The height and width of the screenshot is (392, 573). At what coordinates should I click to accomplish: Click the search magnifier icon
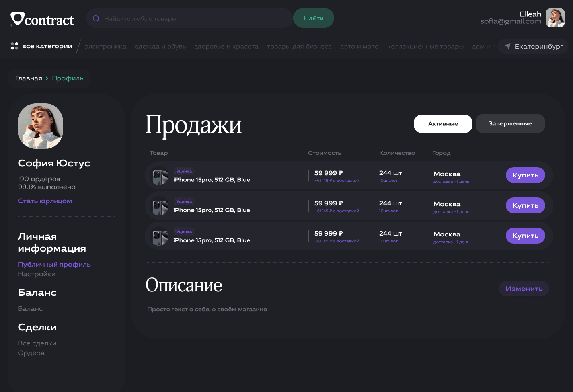click(x=96, y=18)
